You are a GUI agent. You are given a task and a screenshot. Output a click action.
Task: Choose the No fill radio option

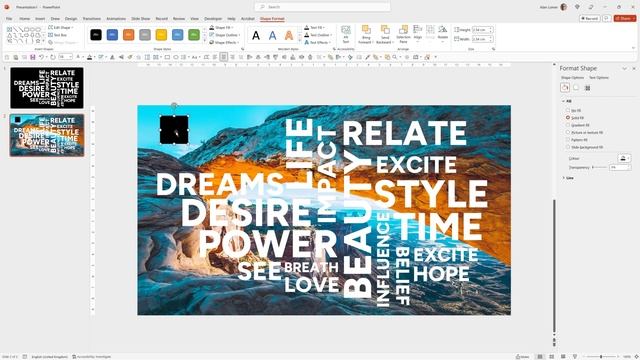tap(573, 110)
